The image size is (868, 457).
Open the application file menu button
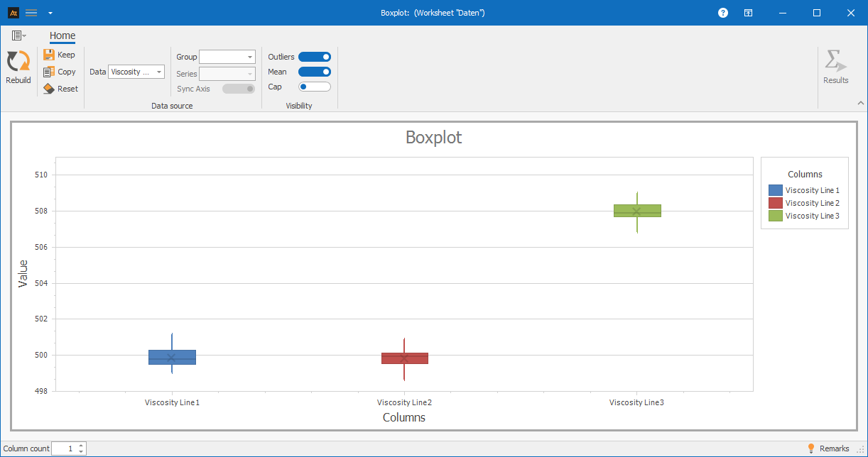(18, 35)
